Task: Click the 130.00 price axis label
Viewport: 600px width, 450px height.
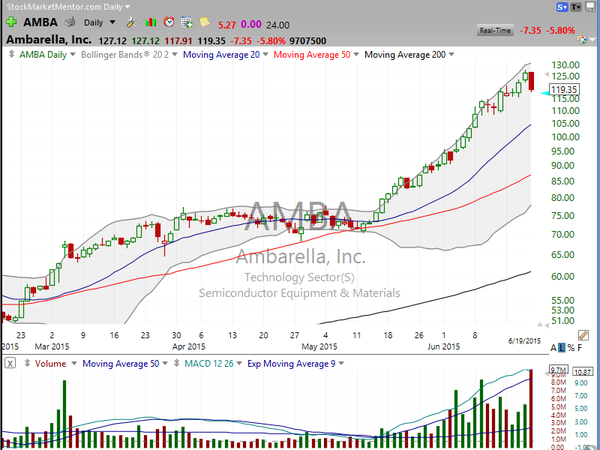Action: point(566,65)
